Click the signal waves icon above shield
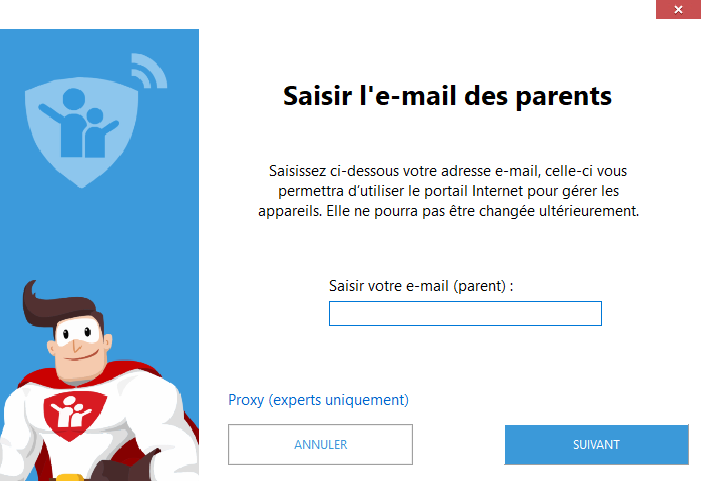 [150, 70]
